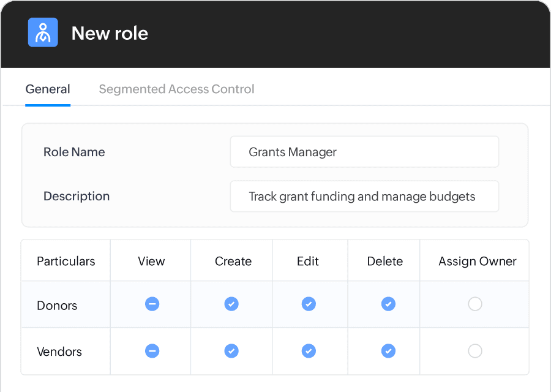Image resolution: width=551 pixels, height=392 pixels.
Task: Click the 'Role Name' field label
Action: coord(74,152)
